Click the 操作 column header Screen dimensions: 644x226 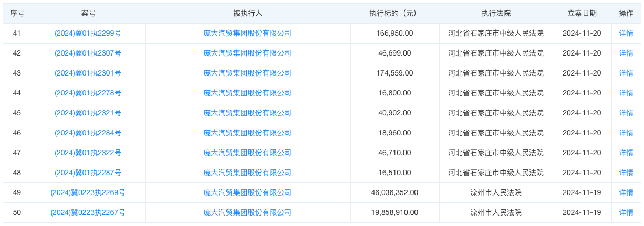[626, 13]
